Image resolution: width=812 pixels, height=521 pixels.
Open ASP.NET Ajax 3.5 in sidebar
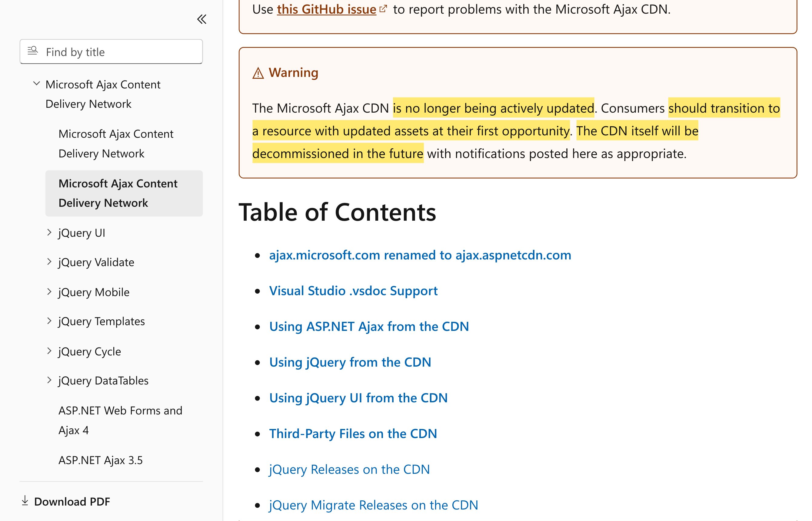[x=101, y=460]
